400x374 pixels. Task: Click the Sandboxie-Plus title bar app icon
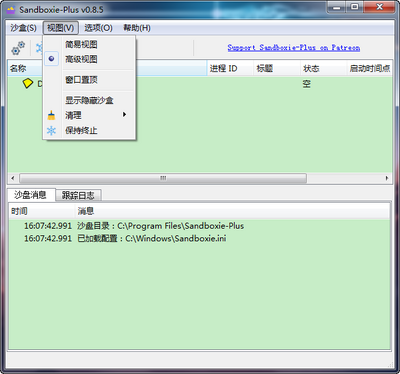pyautogui.click(x=11, y=10)
